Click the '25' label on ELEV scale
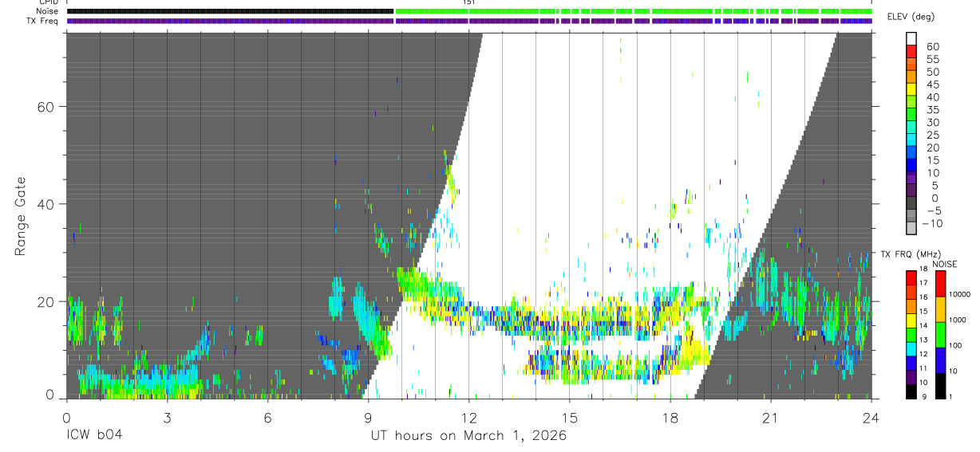The image size is (980, 452). tap(932, 135)
